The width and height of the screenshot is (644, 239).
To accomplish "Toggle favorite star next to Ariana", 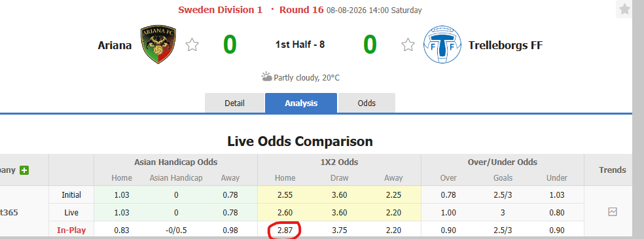I will tap(192, 45).
